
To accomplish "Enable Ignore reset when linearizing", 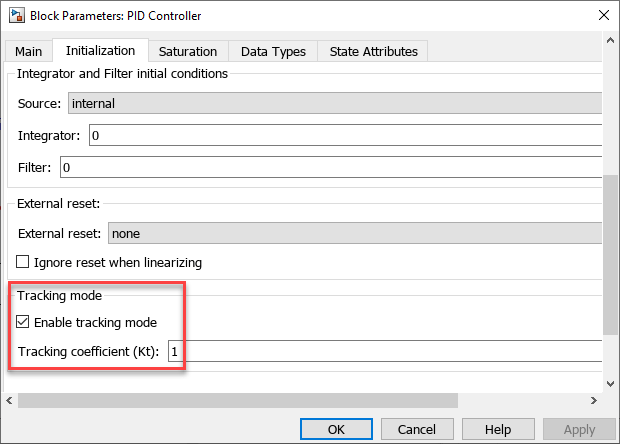I will [26, 263].
